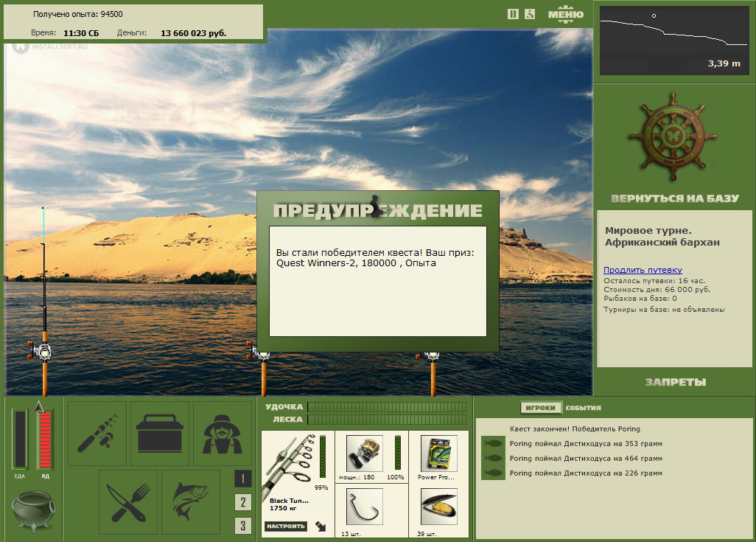Open the МЕНЮ menu
The image size is (756, 542).
566,14
